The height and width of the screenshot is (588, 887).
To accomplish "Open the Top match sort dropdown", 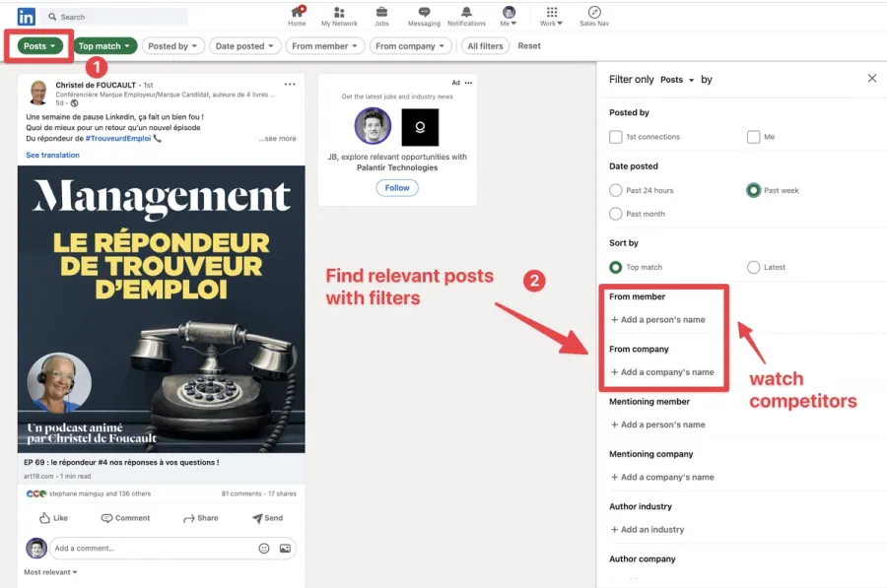I will pos(104,45).
